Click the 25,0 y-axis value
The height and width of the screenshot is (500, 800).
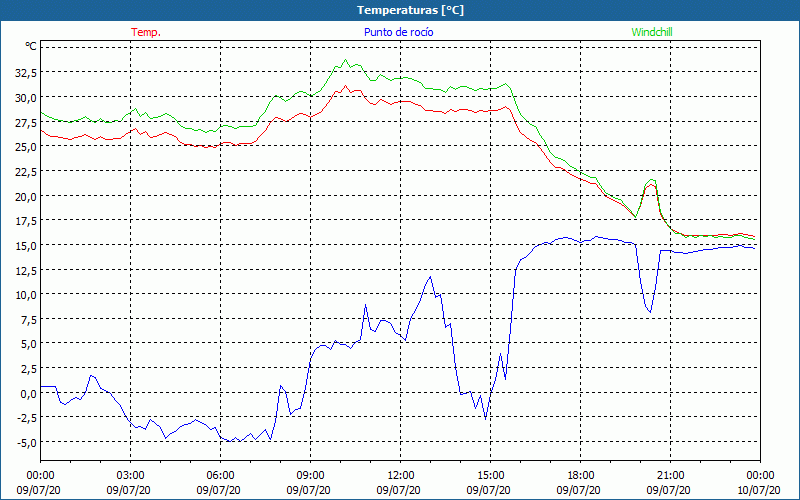[x=26, y=147]
